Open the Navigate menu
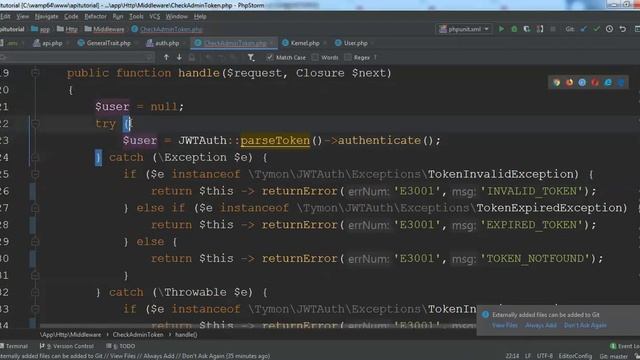 (x=46, y=16)
